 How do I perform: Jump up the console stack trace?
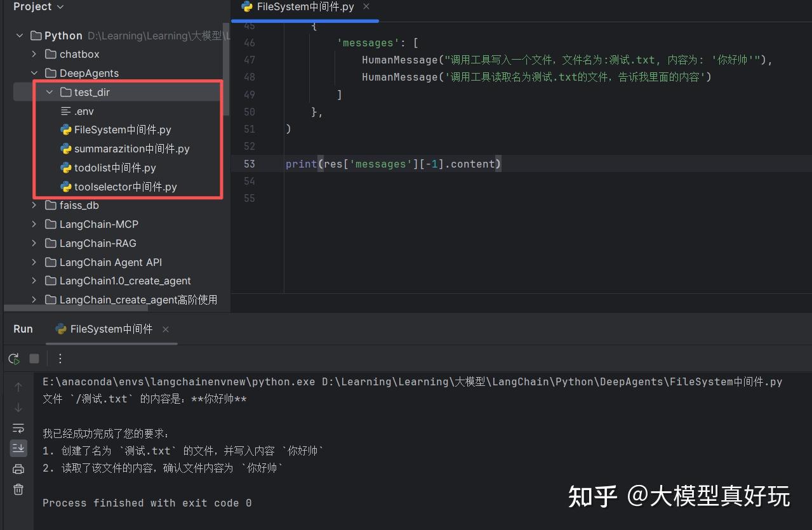[x=18, y=387]
